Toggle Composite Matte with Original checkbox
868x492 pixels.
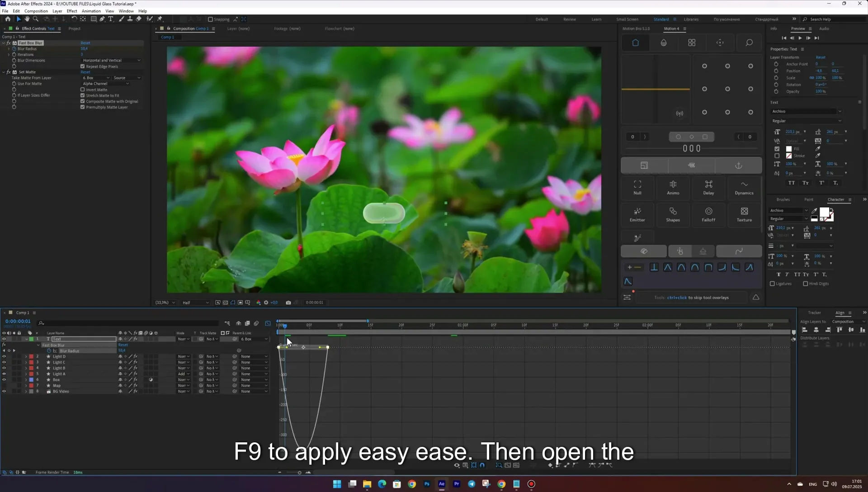point(83,101)
